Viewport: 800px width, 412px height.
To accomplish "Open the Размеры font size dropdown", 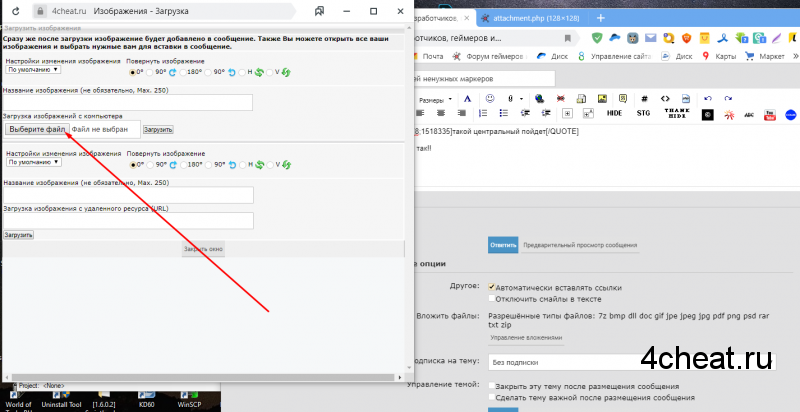I will (435, 100).
